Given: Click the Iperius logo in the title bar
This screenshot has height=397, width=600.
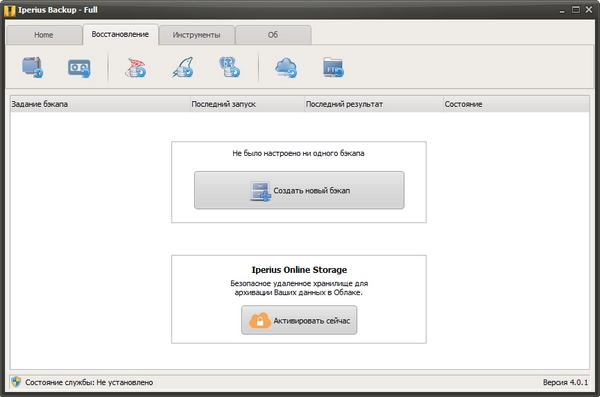Looking at the screenshot, I should (x=10, y=10).
